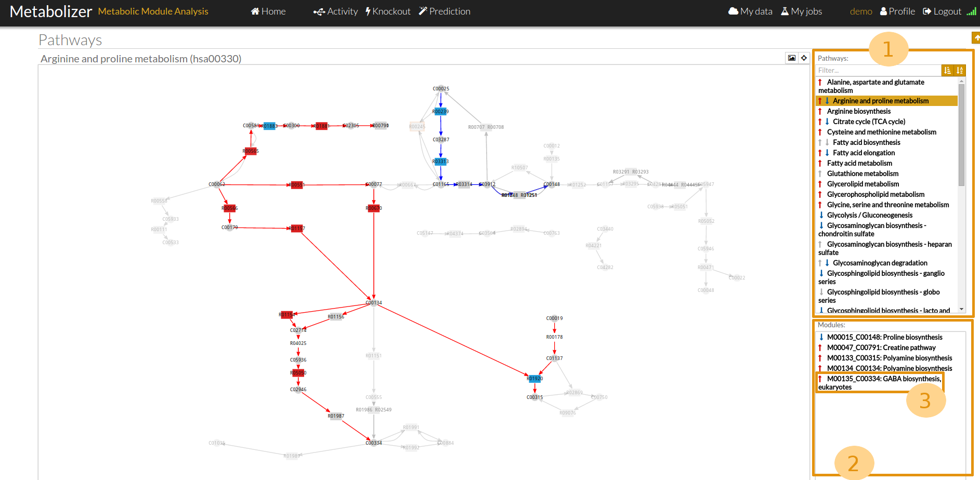The image size is (980, 480).
Task: Select Citrate cycle (TCA cycle) pathway
Action: 868,122
